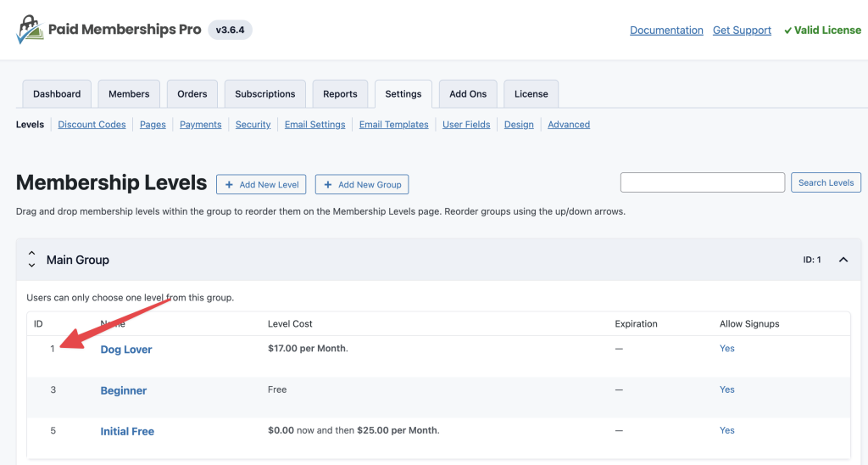Go to Advanced settings link
The width and height of the screenshot is (868, 465).
(x=568, y=125)
